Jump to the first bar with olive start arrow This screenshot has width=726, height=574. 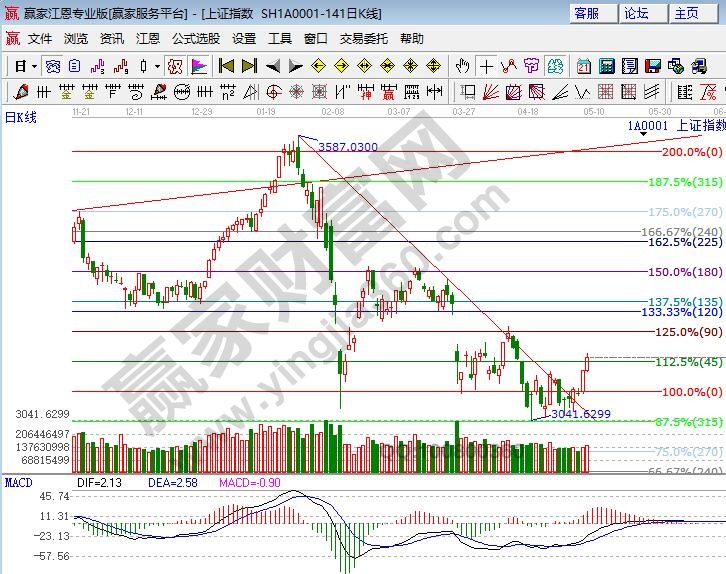225,66
